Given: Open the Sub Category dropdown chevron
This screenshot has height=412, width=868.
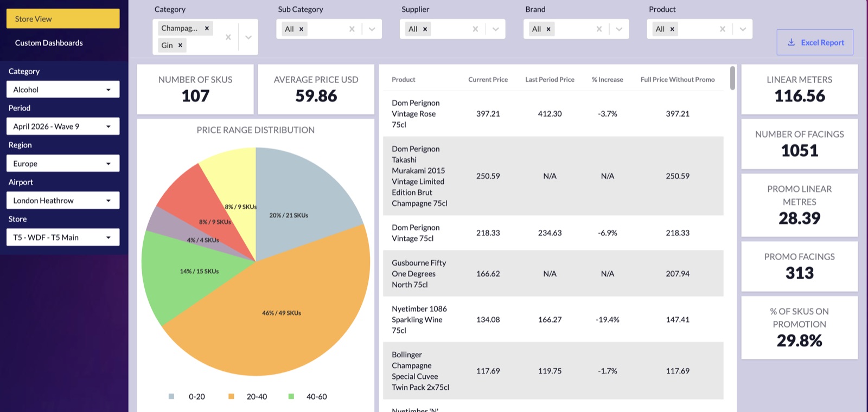Looking at the screenshot, I should [x=372, y=29].
